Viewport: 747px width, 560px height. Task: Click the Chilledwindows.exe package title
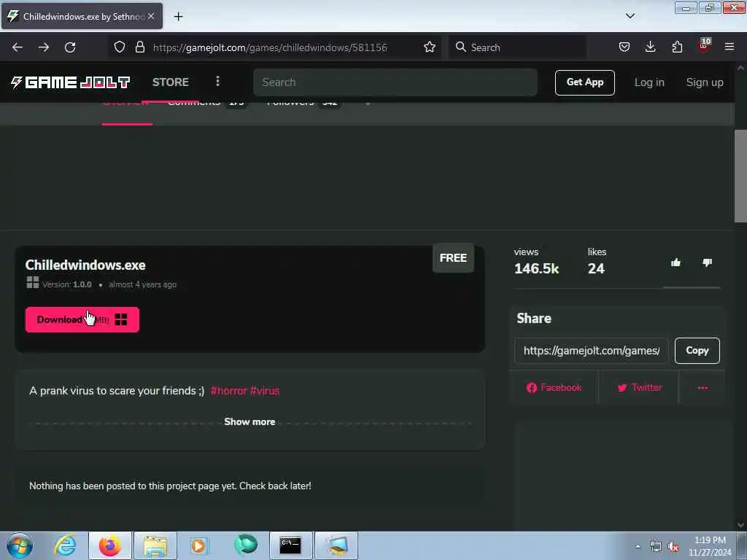point(85,265)
